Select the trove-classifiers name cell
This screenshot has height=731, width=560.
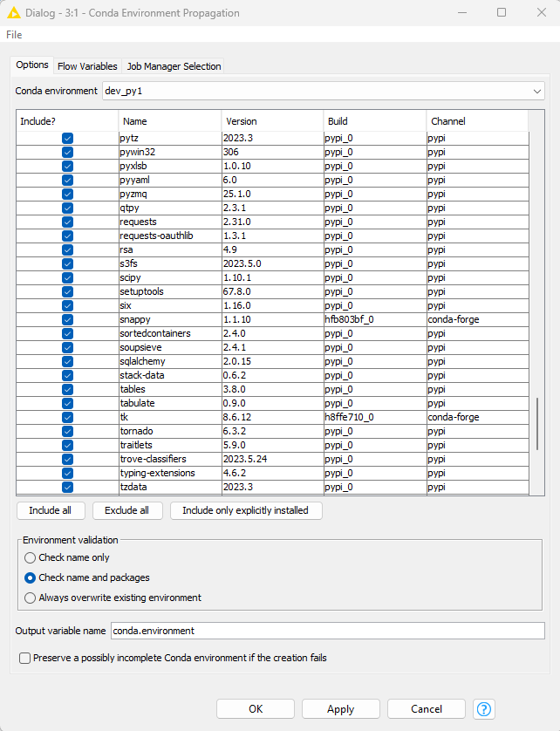pyautogui.click(x=170, y=459)
